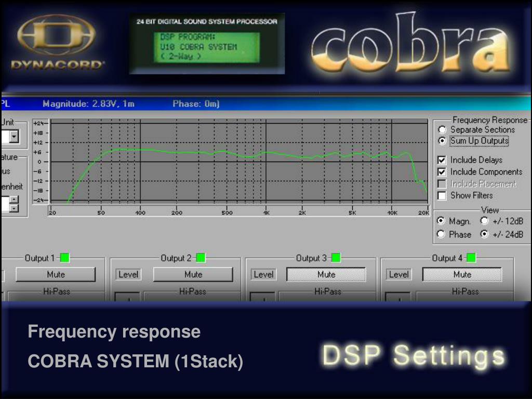Click the 10K frequency axis label
Screen dimensions: 532x399
click(392, 212)
